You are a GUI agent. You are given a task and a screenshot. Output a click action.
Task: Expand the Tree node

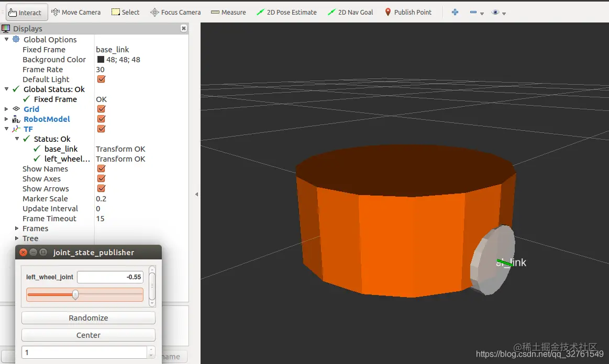tap(17, 238)
